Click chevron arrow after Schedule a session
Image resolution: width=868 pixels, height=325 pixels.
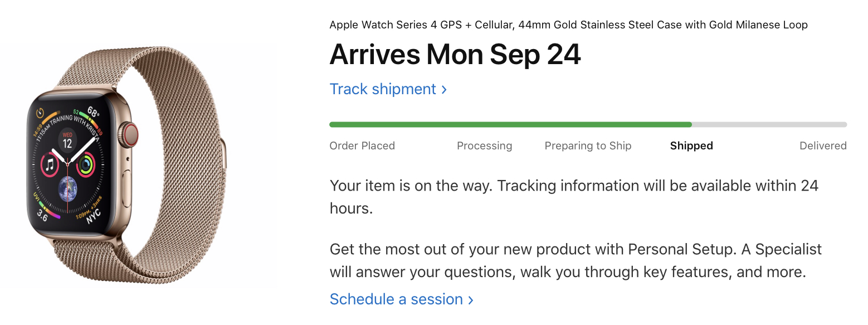(471, 300)
